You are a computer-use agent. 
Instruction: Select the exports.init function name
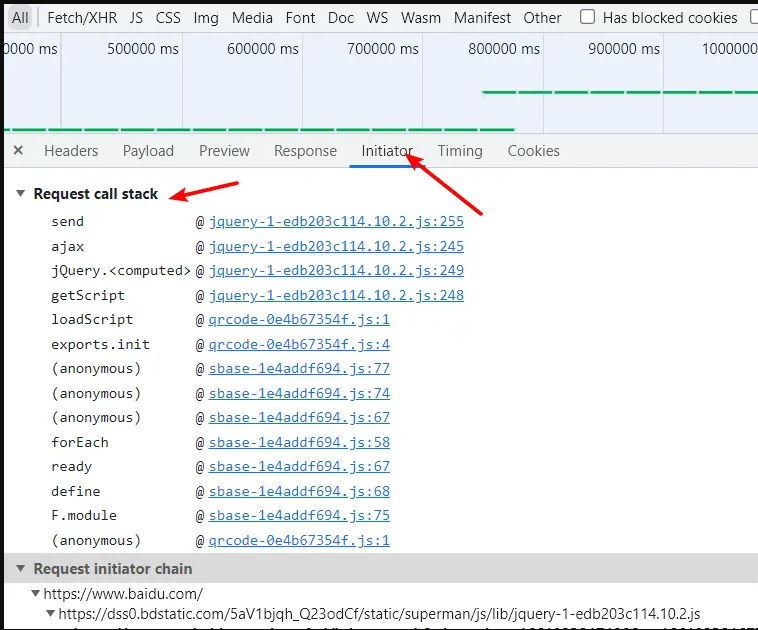point(101,345)
